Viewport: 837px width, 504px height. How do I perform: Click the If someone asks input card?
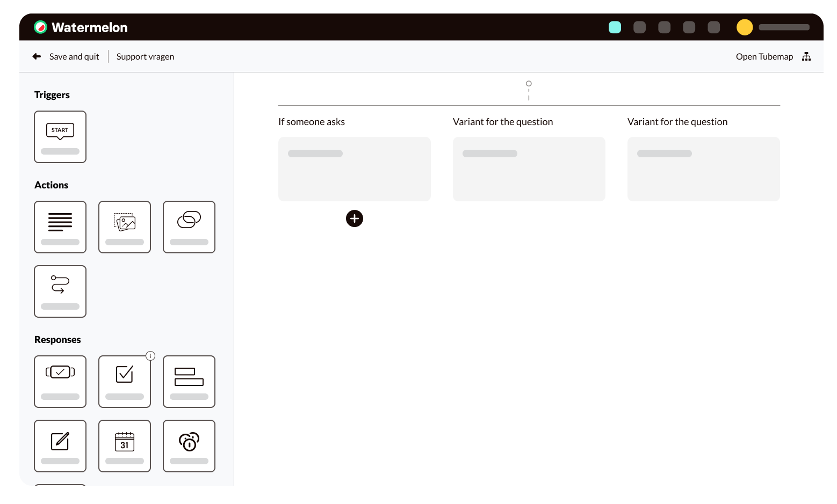tap(355, 169)
